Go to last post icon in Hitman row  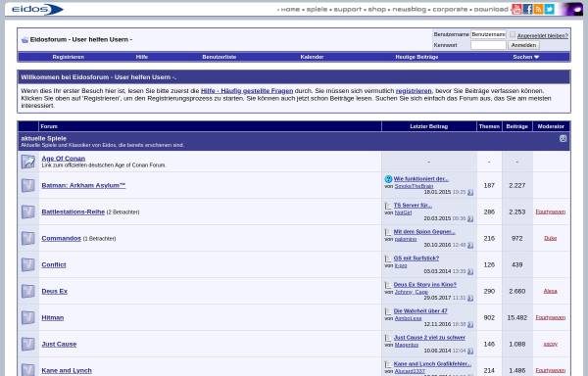coord(470,324)
